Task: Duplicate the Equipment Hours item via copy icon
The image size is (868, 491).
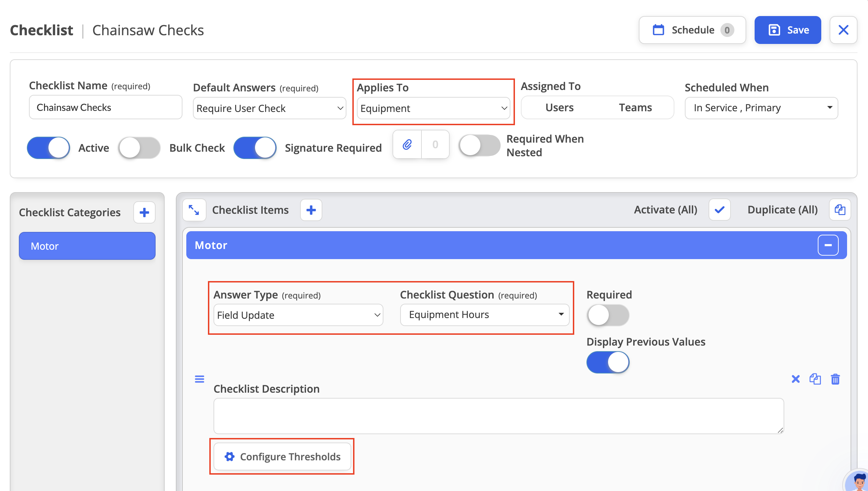Action: (815, 379)
